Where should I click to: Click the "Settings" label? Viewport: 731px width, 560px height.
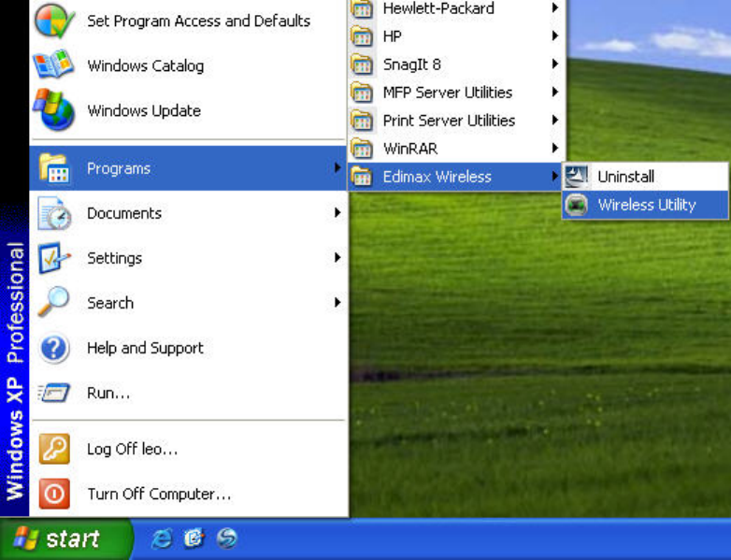click(x=114, y=258)
